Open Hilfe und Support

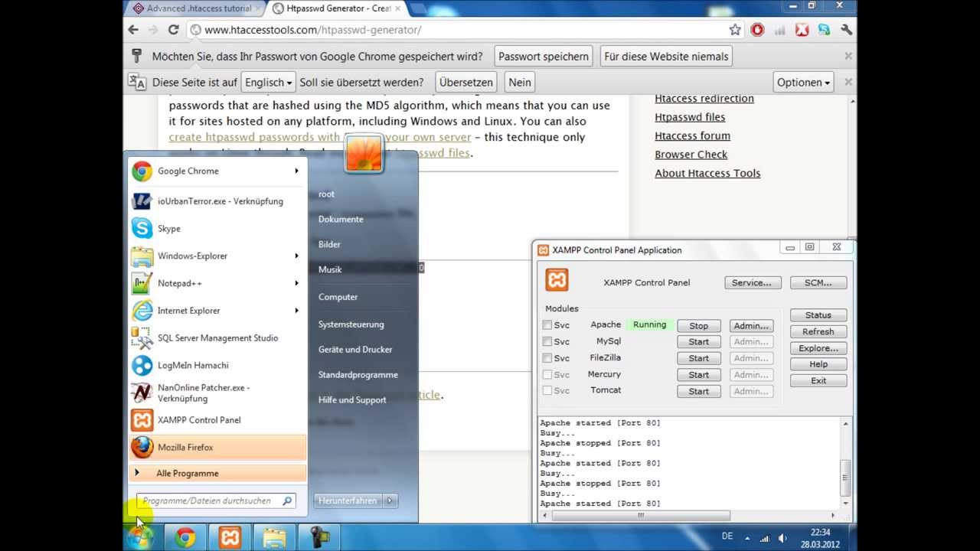(352, 400)
